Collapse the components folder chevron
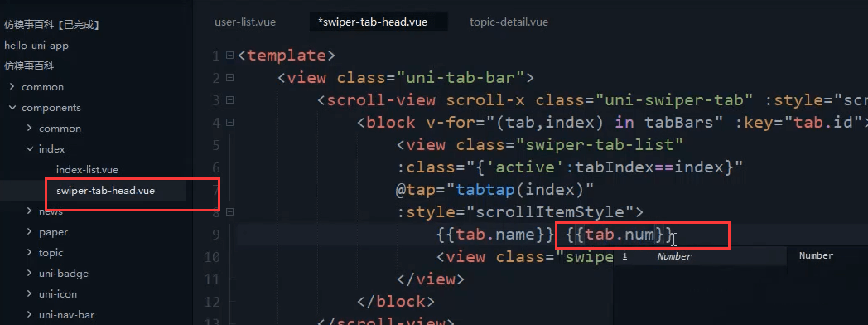Viewport: 868px width, 325px height. coord(12,108)
